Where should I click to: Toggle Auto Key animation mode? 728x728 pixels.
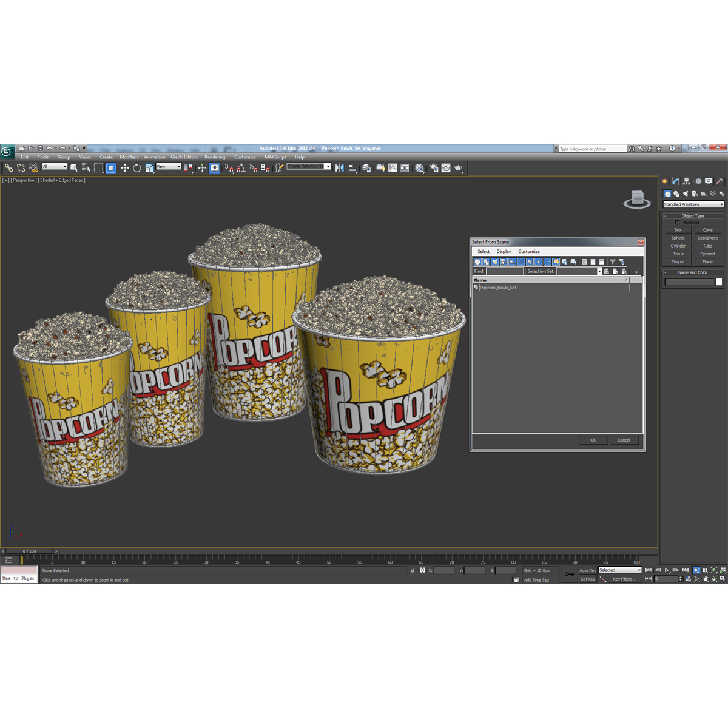click(x=588, y=570)
